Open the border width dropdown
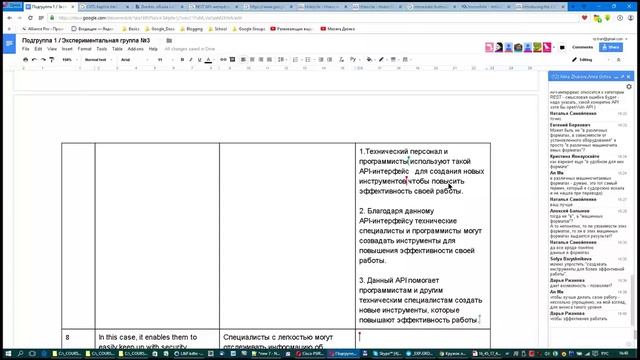The width and height of the screenshot is (640, 360). click(394, 60)
